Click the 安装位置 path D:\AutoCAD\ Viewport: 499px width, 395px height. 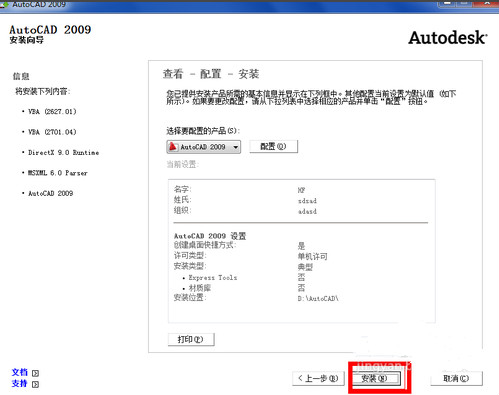pos(318,298)
